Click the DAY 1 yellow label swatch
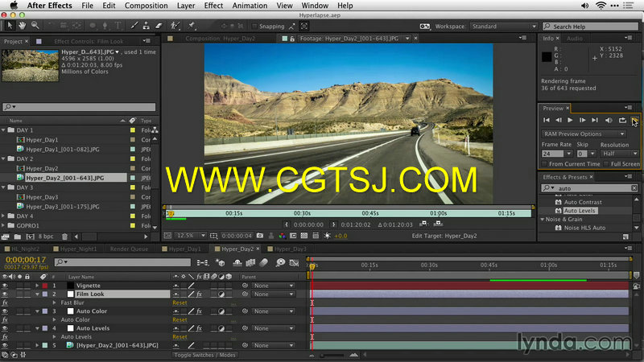The height and width of the screenshot is (362, 644). [133, 130]
